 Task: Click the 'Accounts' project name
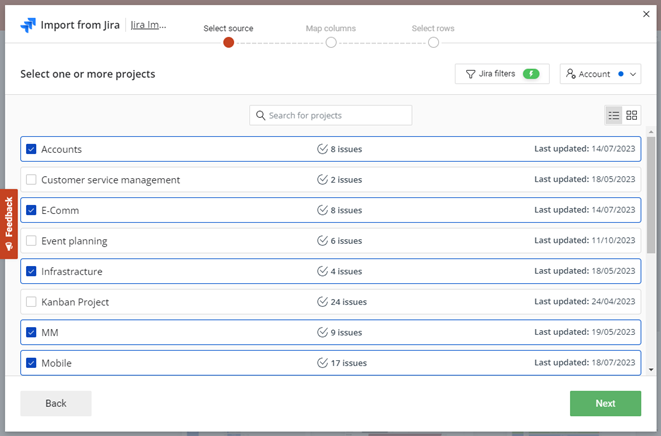pos(62,149)
